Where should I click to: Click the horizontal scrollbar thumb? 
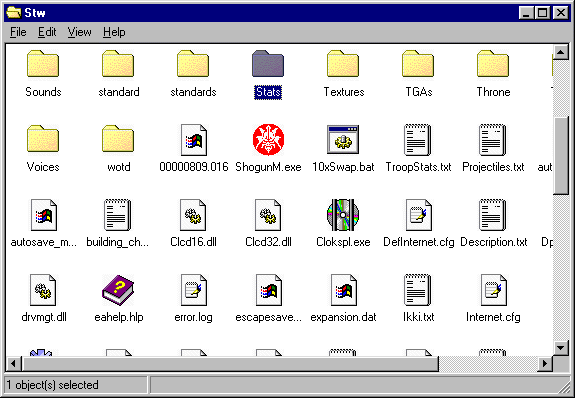tap(230, 364)
